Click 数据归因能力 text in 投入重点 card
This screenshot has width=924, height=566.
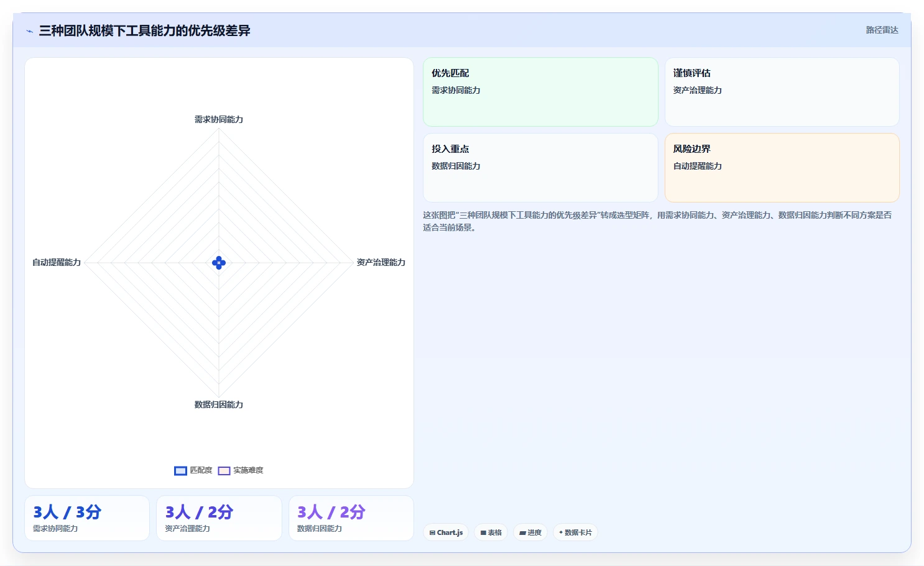(x=456, y=166)
